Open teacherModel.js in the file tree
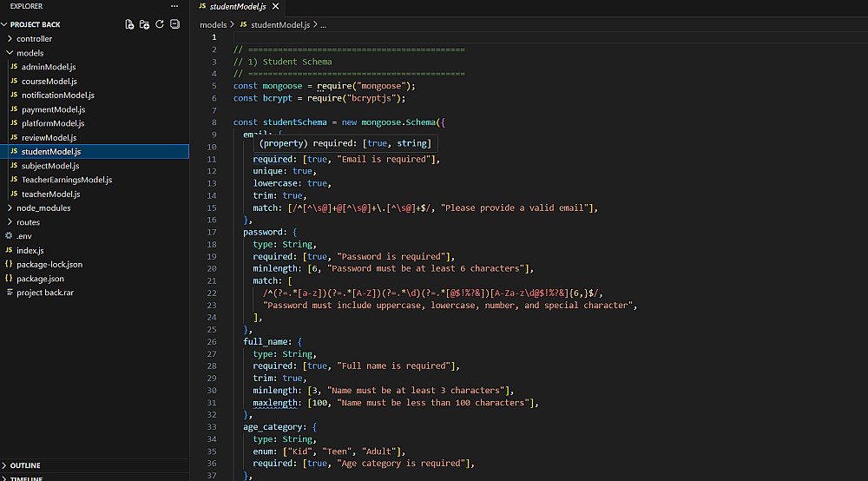The width and height of the screenshot is (868, 481). [x=50, y=194]
